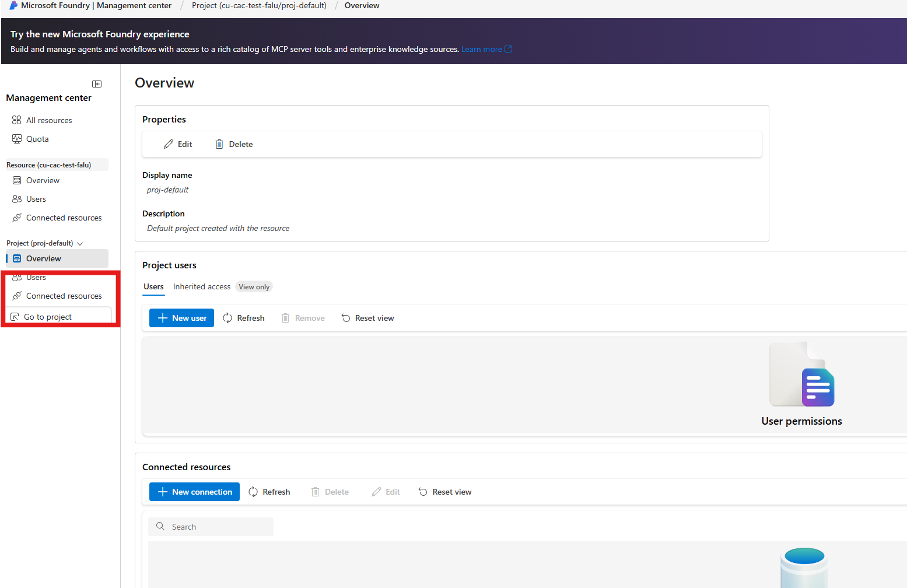The width and height of the screenshot is (907, 588).
Task: Click the Reset view icon in Connected resources
Action: [x=423, y=492]
